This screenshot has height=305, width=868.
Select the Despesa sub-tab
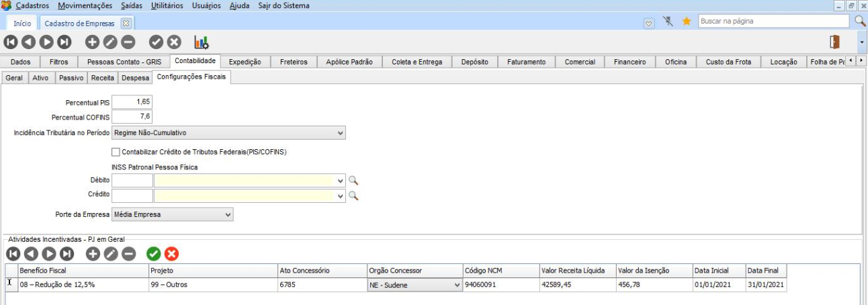coord(135,78)
